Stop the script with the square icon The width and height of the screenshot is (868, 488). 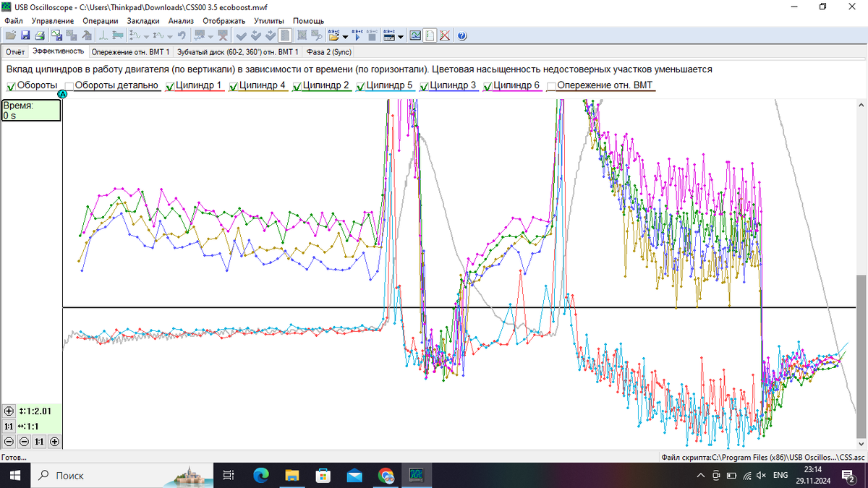click(x=372, y=35)
